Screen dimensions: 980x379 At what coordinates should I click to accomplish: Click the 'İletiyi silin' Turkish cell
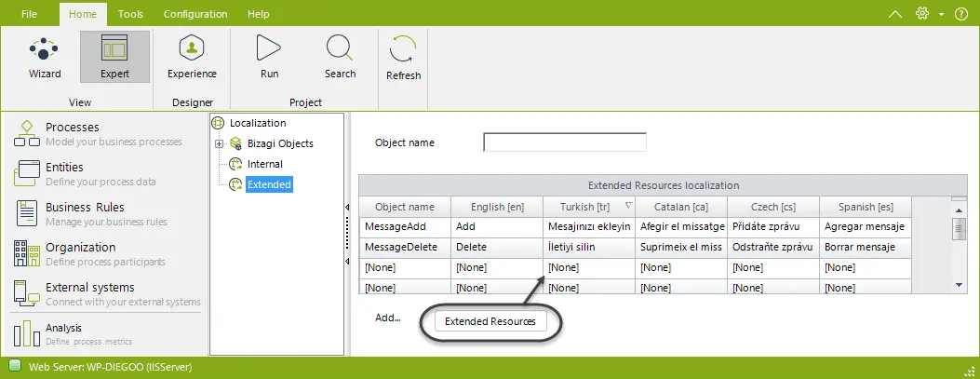[x=589, y=248]
